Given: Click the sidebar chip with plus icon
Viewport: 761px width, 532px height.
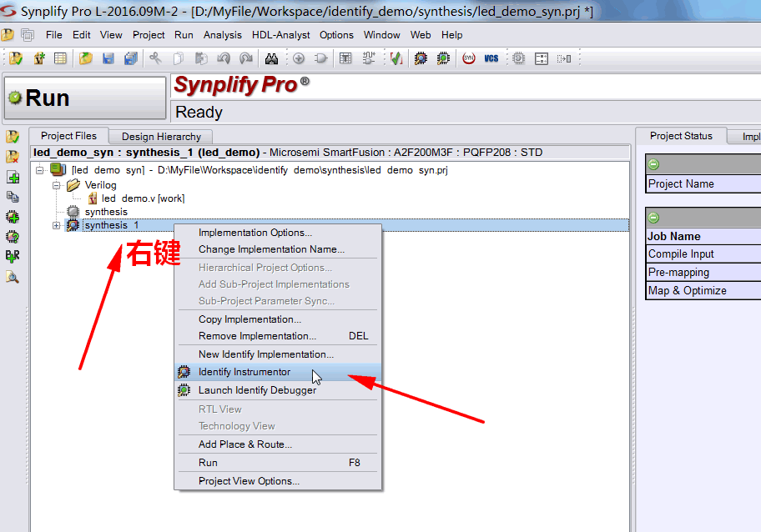Looking at the screenshot, I should coord(13,216).
